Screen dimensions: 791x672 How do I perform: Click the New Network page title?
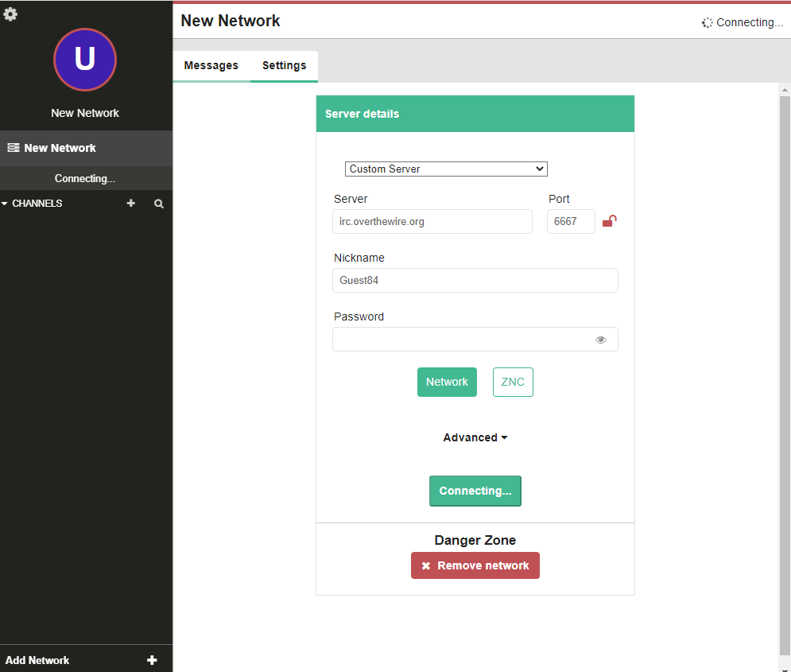(x=230, y=21)
